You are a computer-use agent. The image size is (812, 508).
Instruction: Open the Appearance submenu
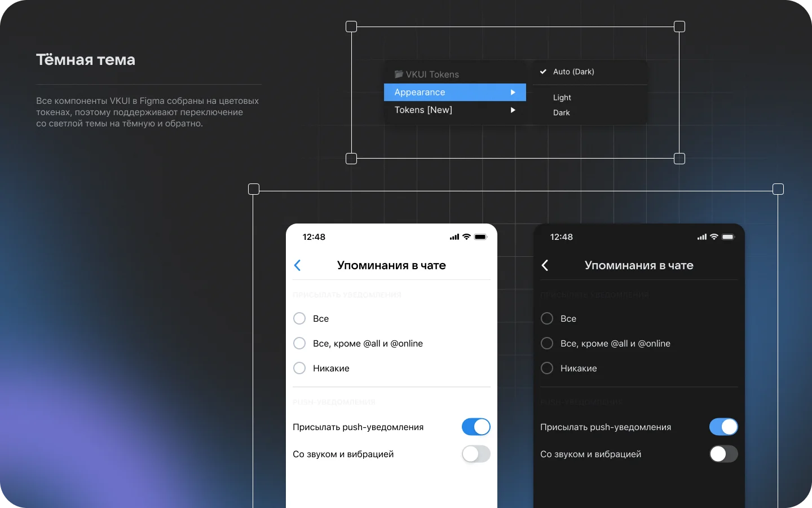click(454, 92)
